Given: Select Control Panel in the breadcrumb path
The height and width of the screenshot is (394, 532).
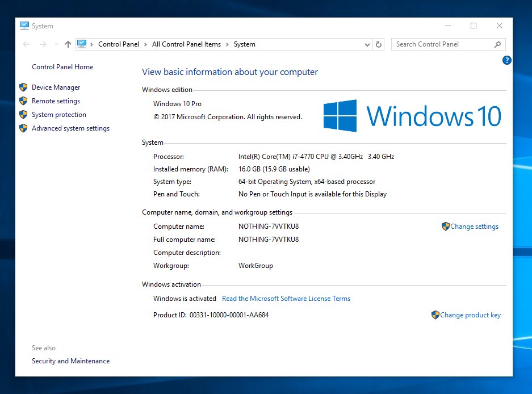Looking at the screenshot, I should point(118,44).
